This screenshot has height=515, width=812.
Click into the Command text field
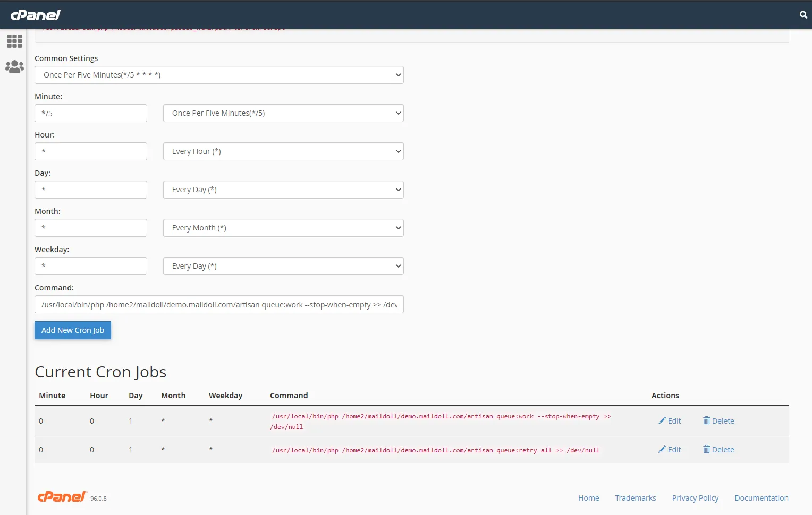click(x=219, y=305)
